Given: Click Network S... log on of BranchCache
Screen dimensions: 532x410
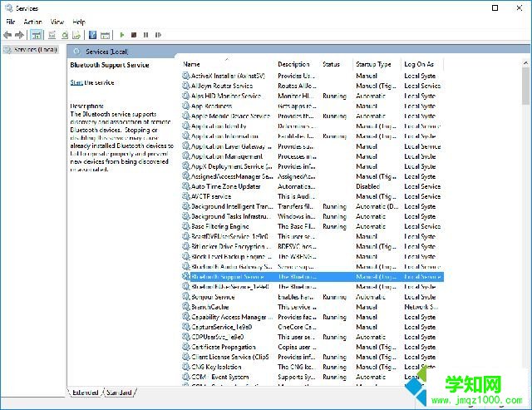Looking at the screenshot, I should click(x=421, y=307).
